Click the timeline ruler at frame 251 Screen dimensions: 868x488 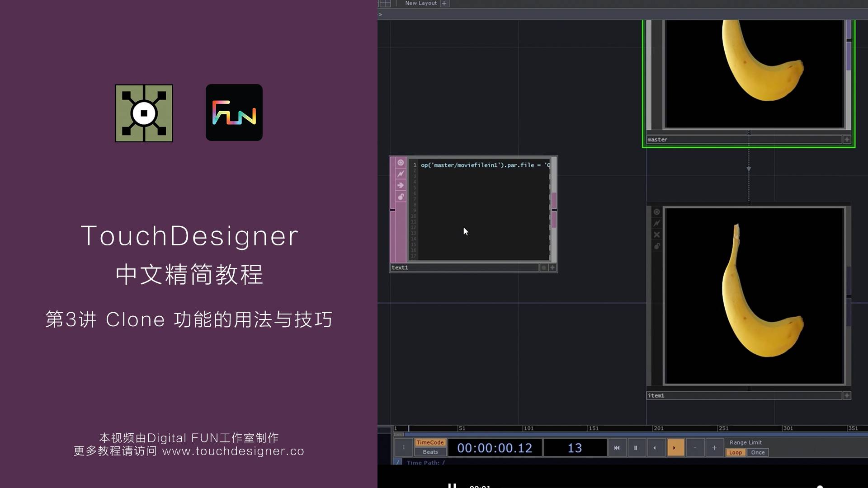(x=723, y=428)
